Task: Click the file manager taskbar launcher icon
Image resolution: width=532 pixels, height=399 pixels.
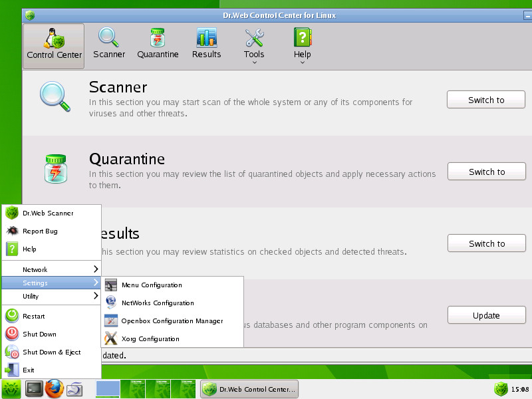Action: point(74,389)
